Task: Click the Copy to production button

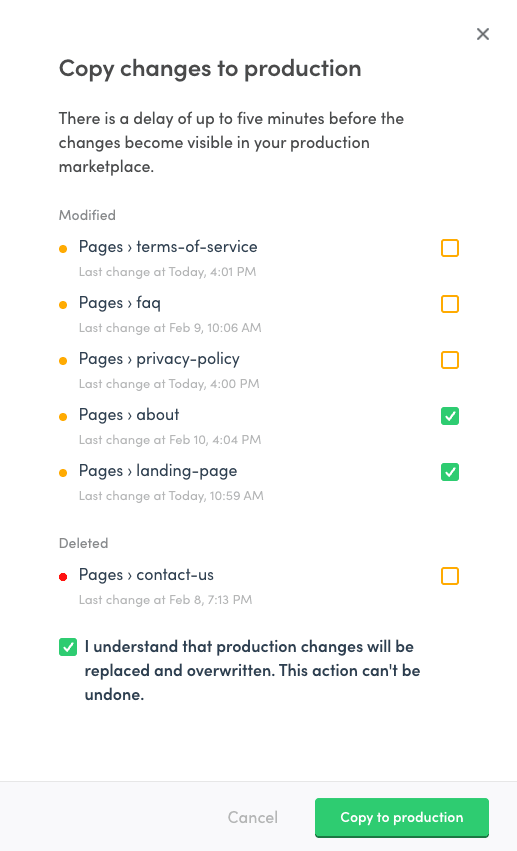Action: point(401,817)
